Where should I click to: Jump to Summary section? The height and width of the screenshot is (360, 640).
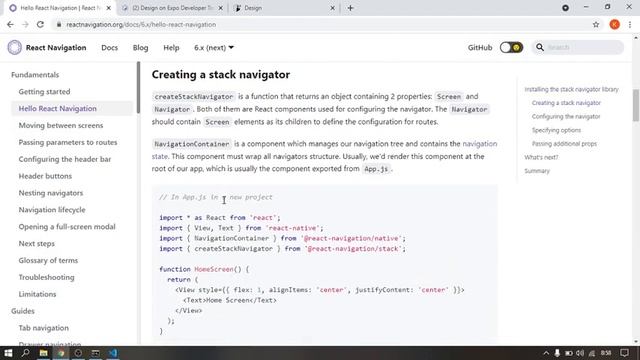tap(537, 171)
